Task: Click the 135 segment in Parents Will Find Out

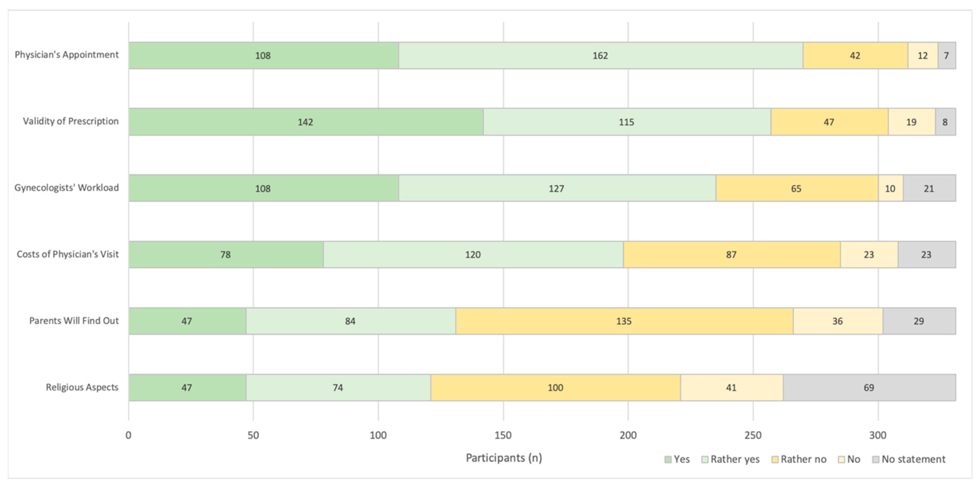Action: tap(624, 321)
